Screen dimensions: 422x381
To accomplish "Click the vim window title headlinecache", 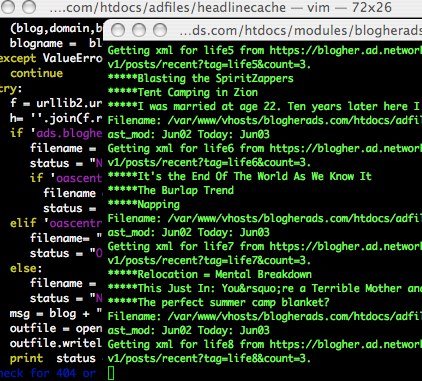I will click(x=220, y=7).
